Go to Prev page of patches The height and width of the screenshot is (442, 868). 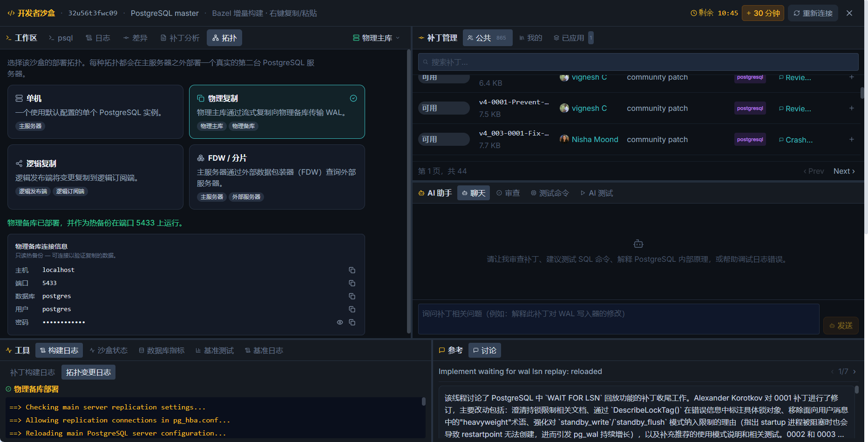pos(814,171)
